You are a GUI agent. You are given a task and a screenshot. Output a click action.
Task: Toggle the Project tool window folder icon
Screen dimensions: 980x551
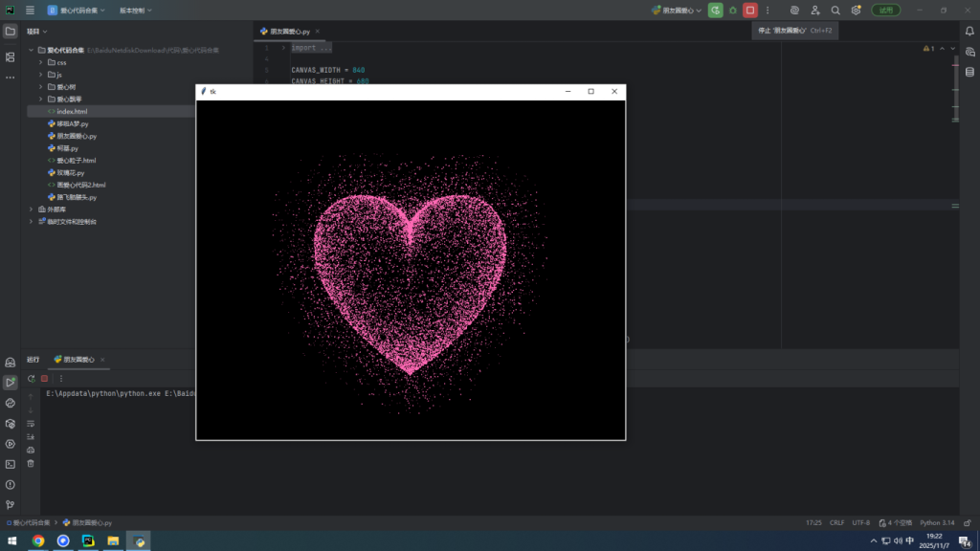coord(11,31)
